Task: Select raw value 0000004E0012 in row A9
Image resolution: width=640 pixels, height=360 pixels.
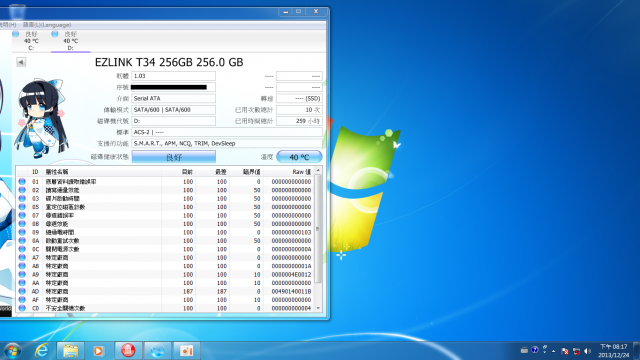Action: (x=291, y=274)
